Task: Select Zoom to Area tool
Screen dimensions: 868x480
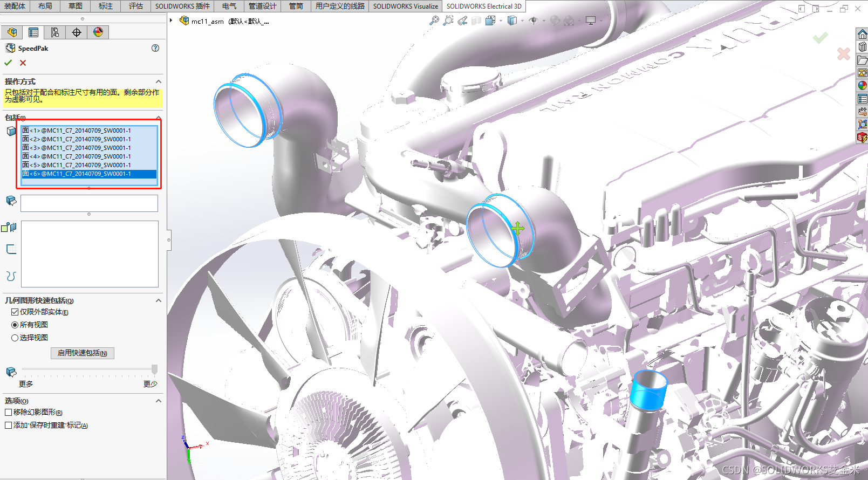Action: [448, 20]
